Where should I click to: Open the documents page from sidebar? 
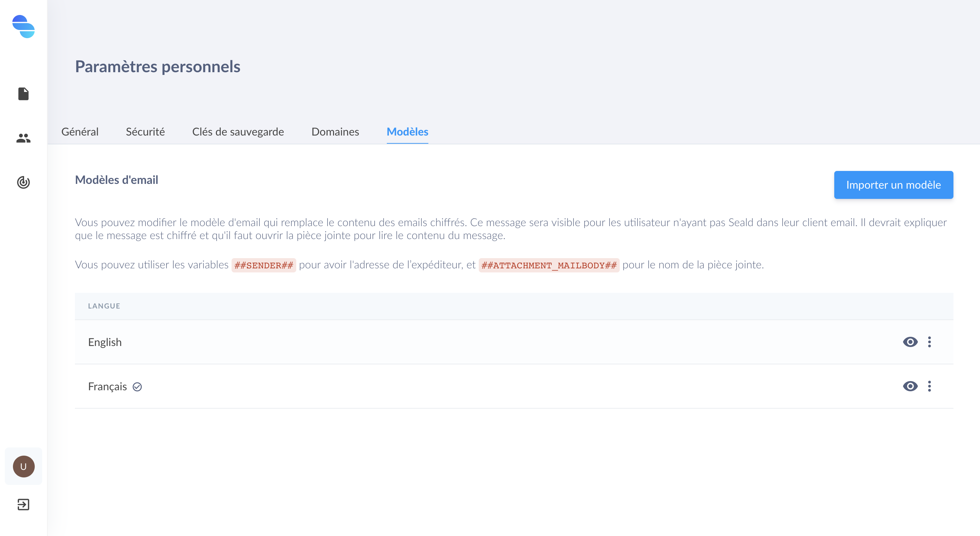[x=23, y=94]
